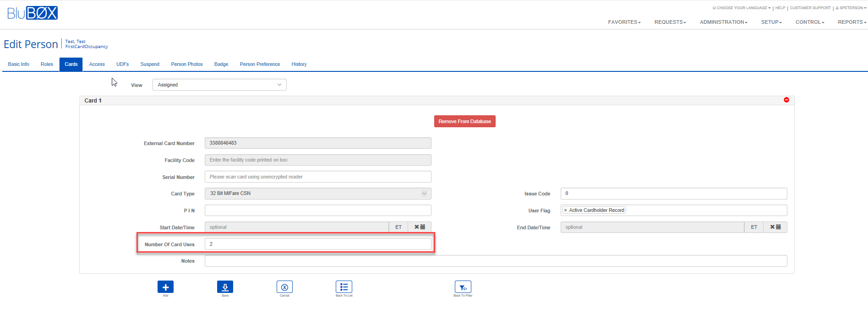Click the Back To List icon
Image resolution: width=868 pixels, height=319 pixels.
point(344,287)
